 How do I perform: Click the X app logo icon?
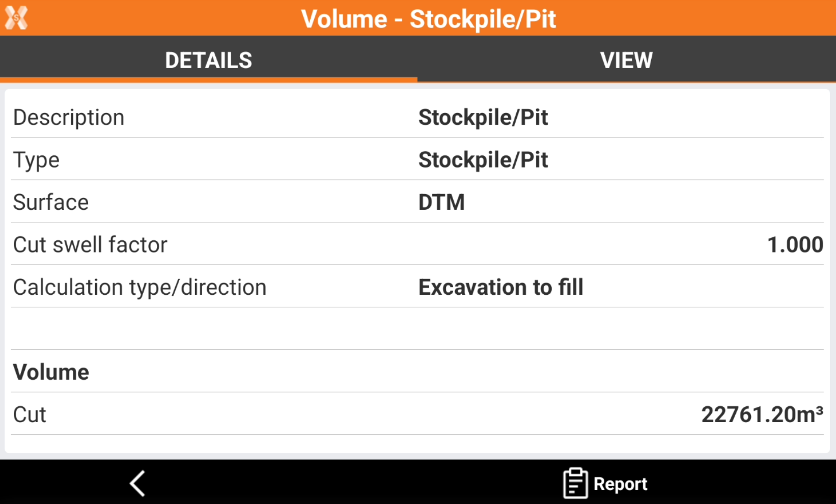(16, 18)
